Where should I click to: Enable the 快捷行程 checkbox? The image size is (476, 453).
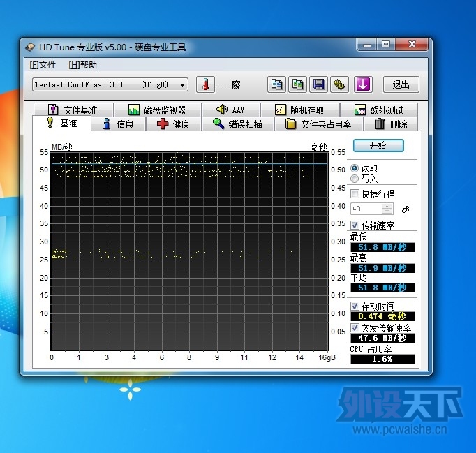[x=355, y=194]
